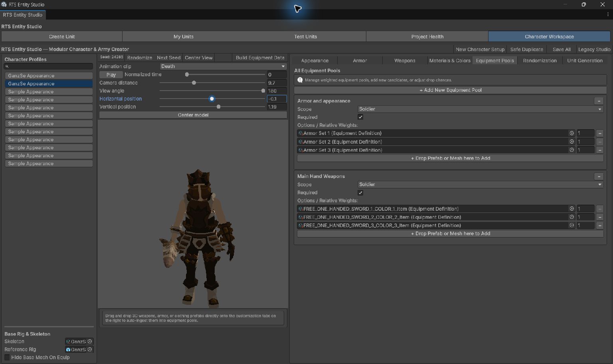The height and width of the screenshot is (364, 613).
Task: Open object picker for Armor Set 2
Action: (571, 142)
